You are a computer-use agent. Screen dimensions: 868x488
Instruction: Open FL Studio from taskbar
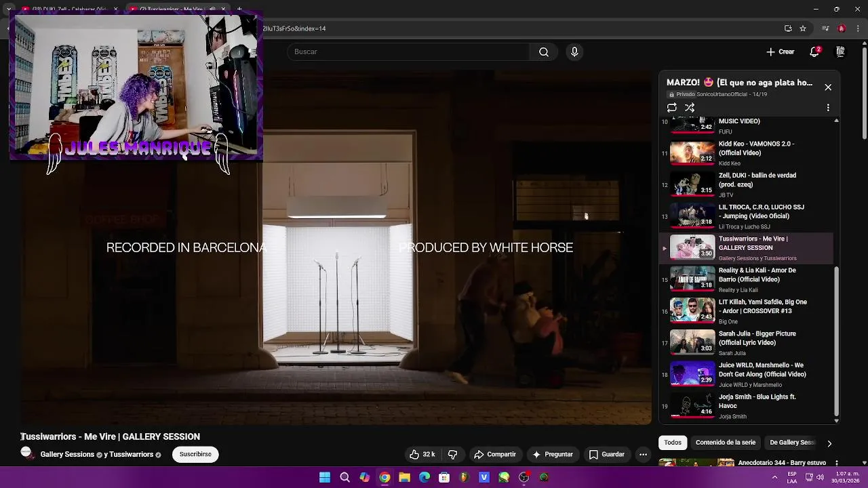point(464,478)
